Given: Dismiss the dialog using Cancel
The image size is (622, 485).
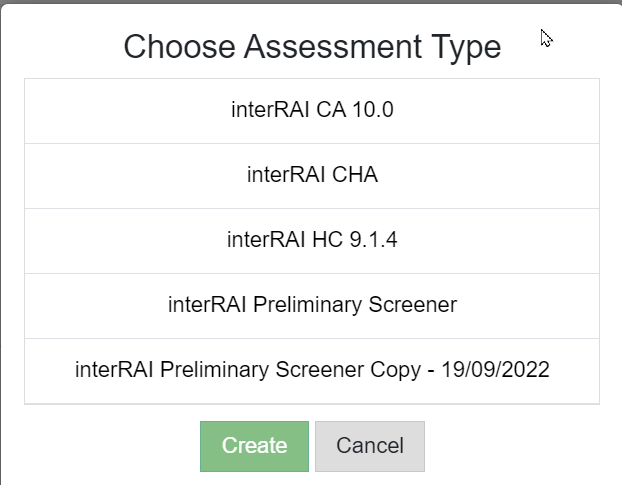Looking at the screenshot, I should coord(370,446).
